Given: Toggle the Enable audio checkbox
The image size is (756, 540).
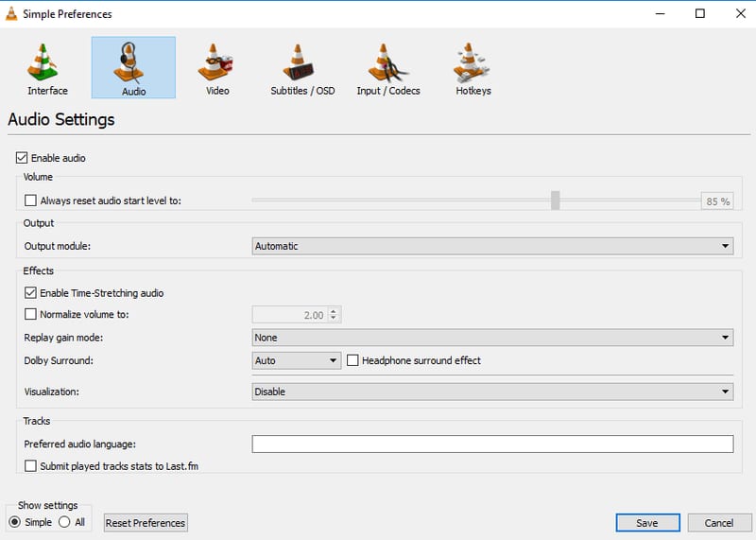Looking at the screenshot, I should point(22,158).
